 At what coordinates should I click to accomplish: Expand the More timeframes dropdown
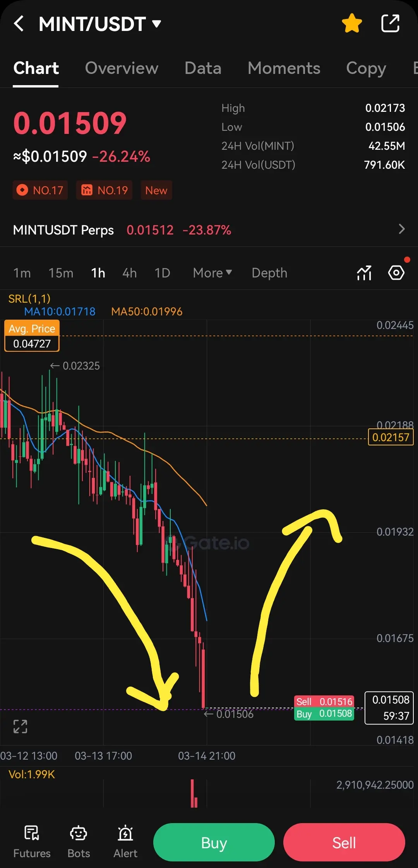212,273
